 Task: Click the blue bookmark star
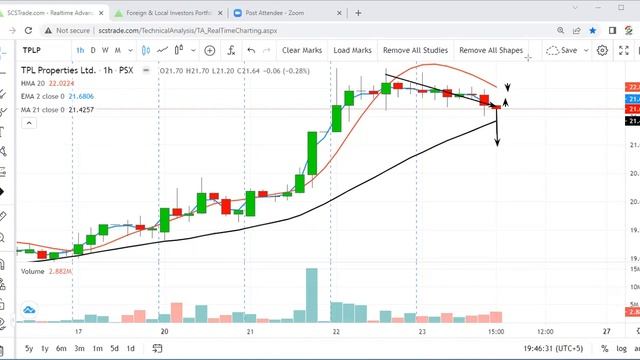pyautogui.click(x=593, y=31)
